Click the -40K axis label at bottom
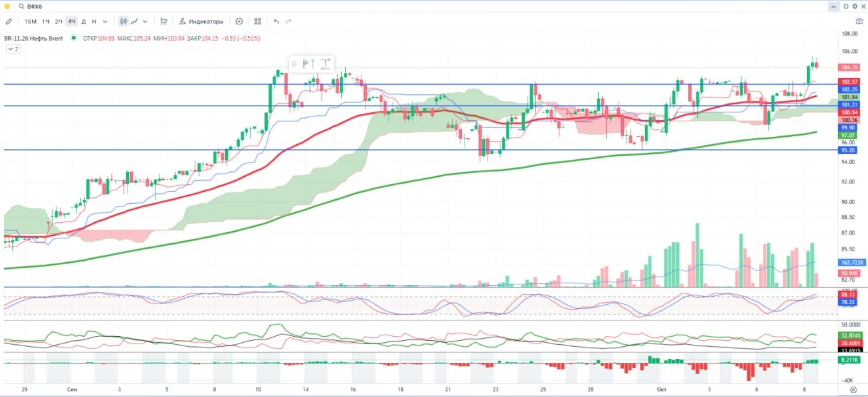Viewport: 868px width, 397px height. pyautogui.click(x=848, y=381)
